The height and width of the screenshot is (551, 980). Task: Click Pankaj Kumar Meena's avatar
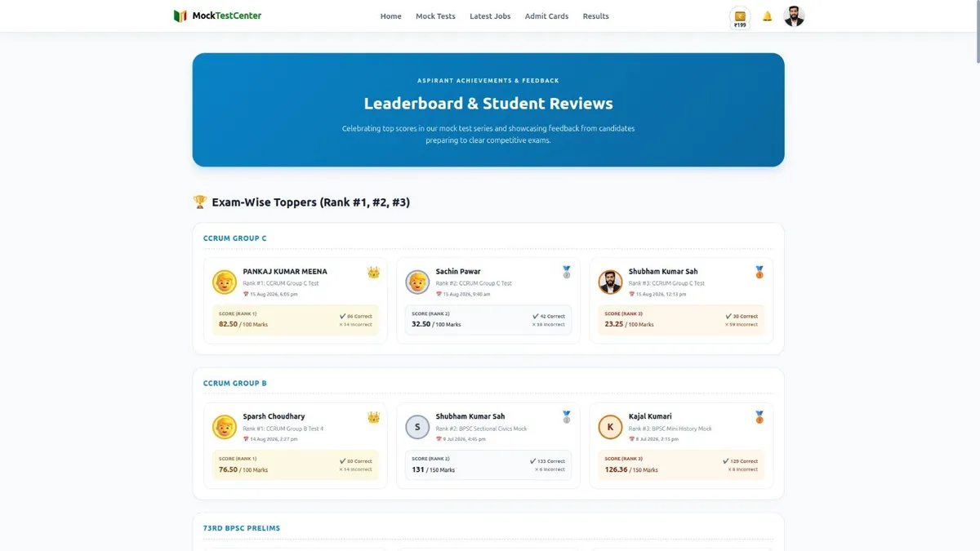tap(225, 282)
